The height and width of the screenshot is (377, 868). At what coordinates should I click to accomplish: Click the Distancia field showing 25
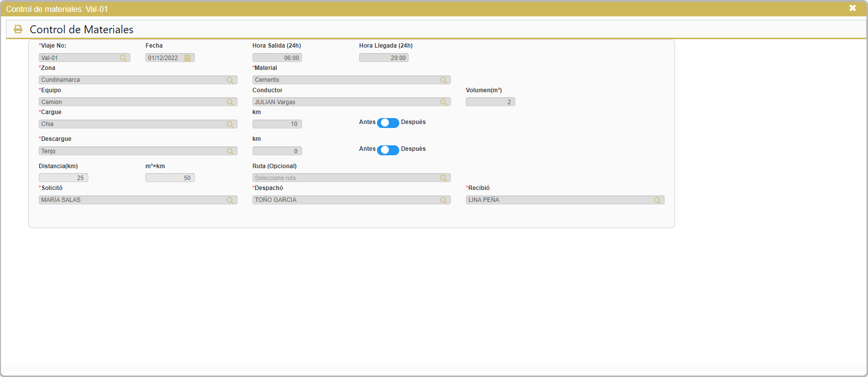point(63,178)
